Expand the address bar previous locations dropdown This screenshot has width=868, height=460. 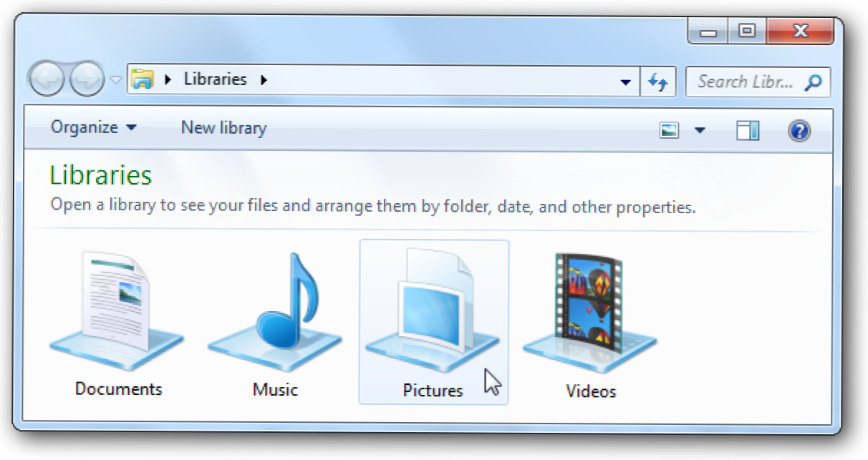(x=626, y=82)
